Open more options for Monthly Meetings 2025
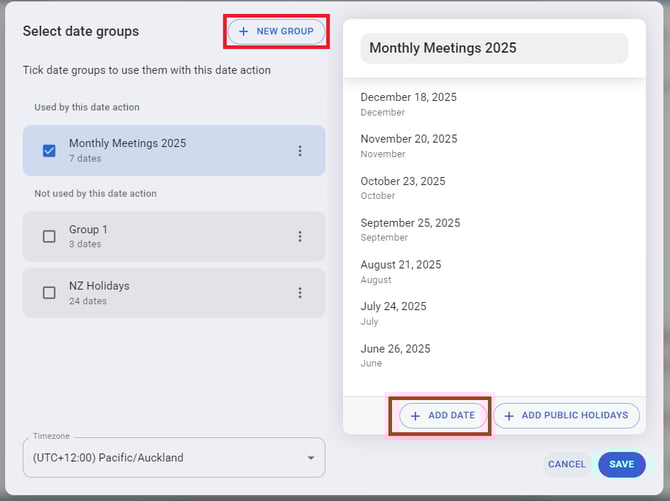Screen dimensions: 670x501 tap(300, 151)
